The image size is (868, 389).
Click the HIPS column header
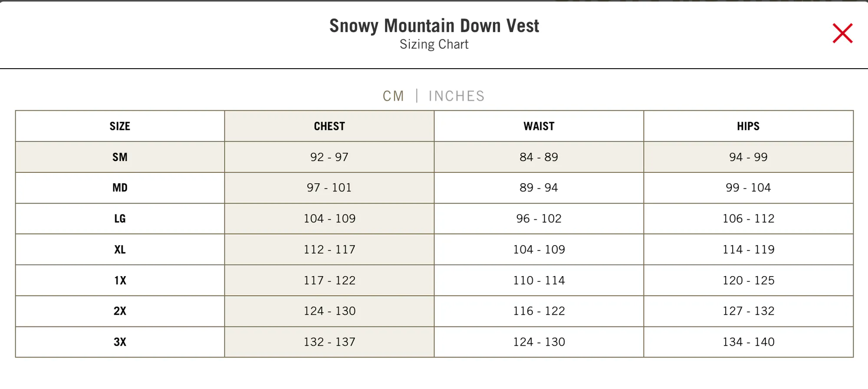(x=748, y=126)
